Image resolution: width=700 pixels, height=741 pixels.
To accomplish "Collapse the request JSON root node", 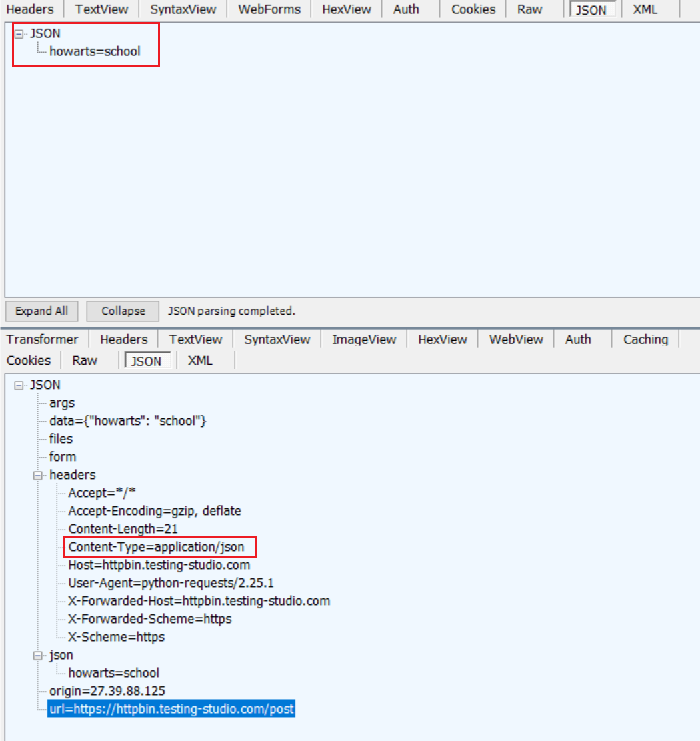I will pyautogui.click(x=19, y=34).
